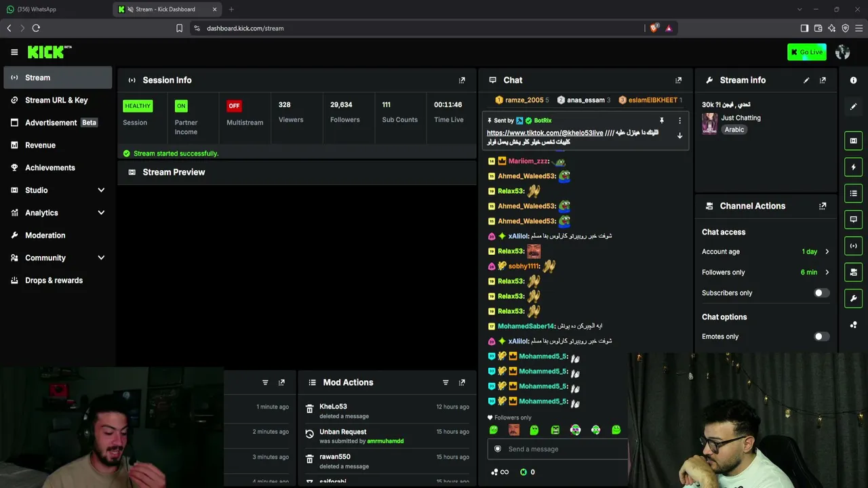Edit stream info with the pencil icon
The width and height of the screenshot is (868, 488).
806,80
